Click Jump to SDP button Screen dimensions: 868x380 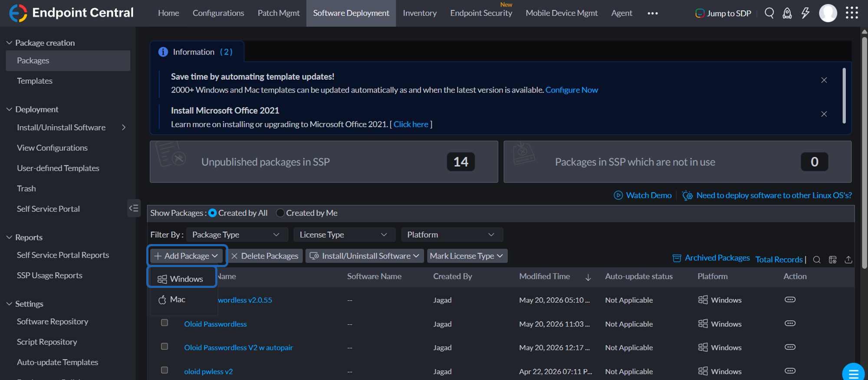pyautogui.click(x=723, y=13)
